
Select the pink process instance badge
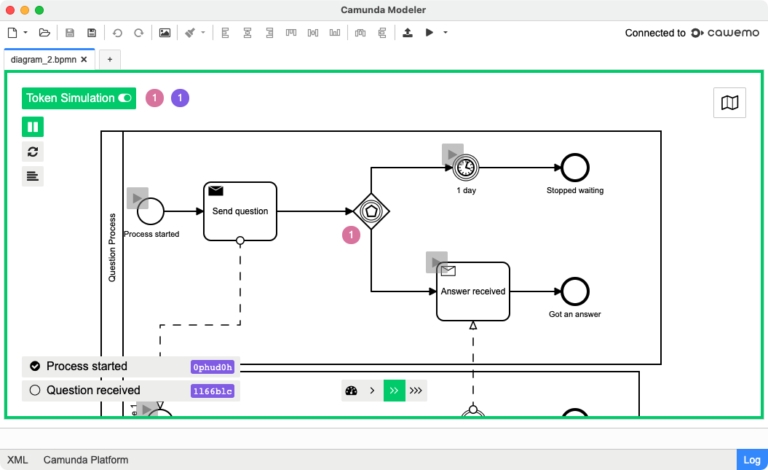coord(155,98)
